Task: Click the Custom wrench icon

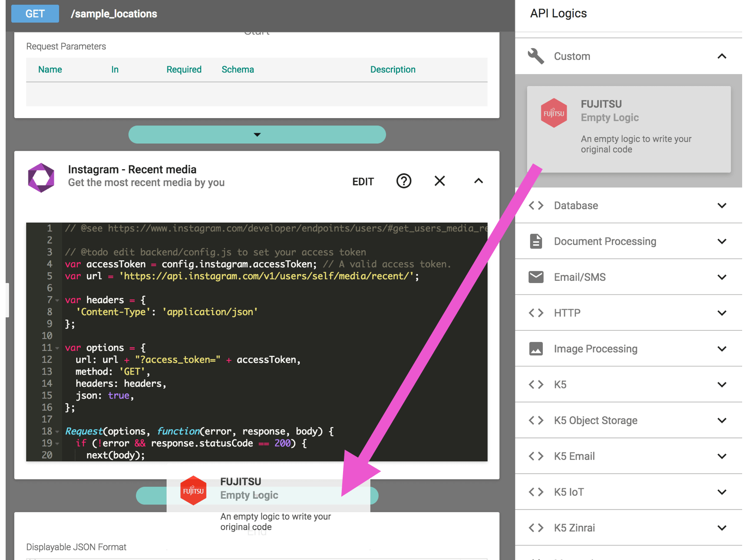Action: [536, 56]
